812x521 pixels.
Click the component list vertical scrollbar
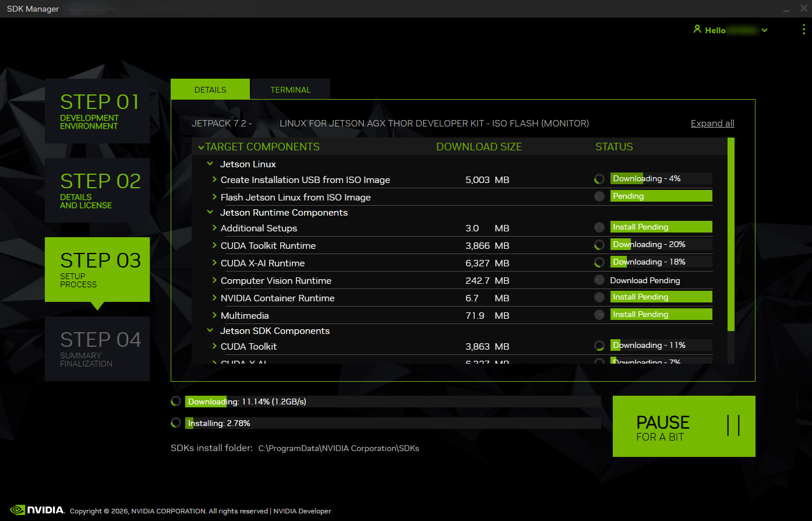tap(731, 234)
